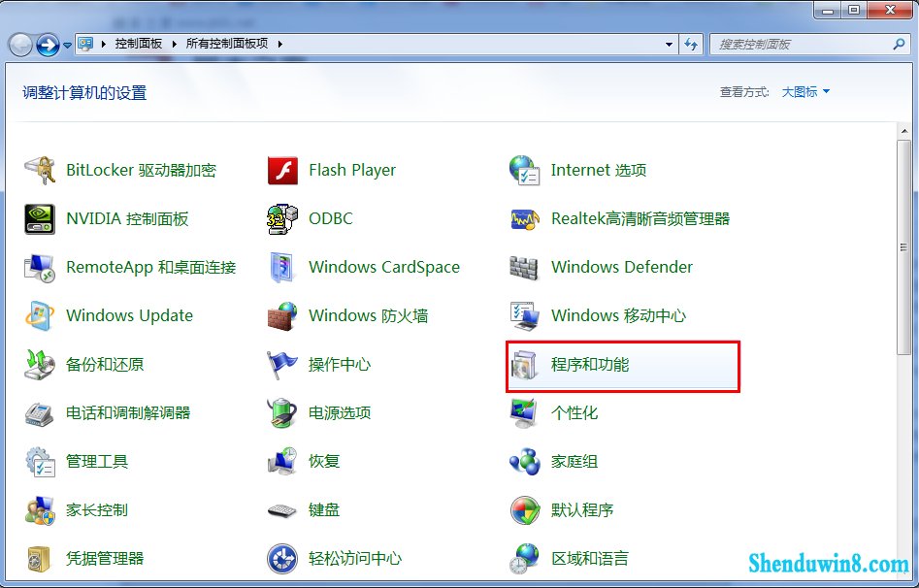Click the 所有控制面板项 breadcrumb item
The height and width of the screenshot is (588, 919).
pos(227,44)
